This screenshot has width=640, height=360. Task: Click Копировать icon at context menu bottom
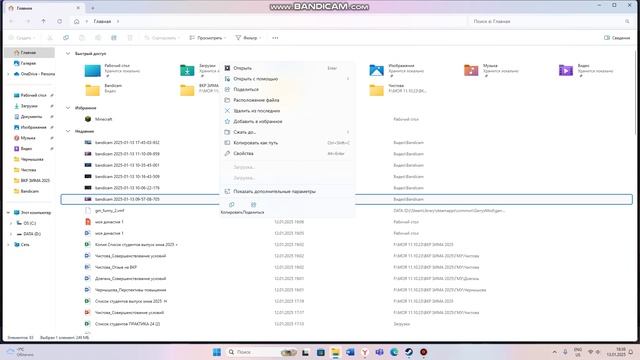(x=231, y=208)
